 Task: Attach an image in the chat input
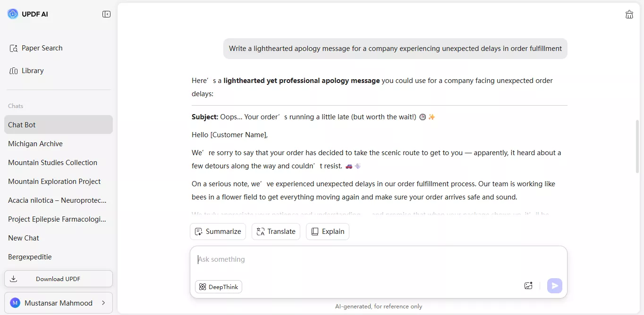click(x=528, y=285)
